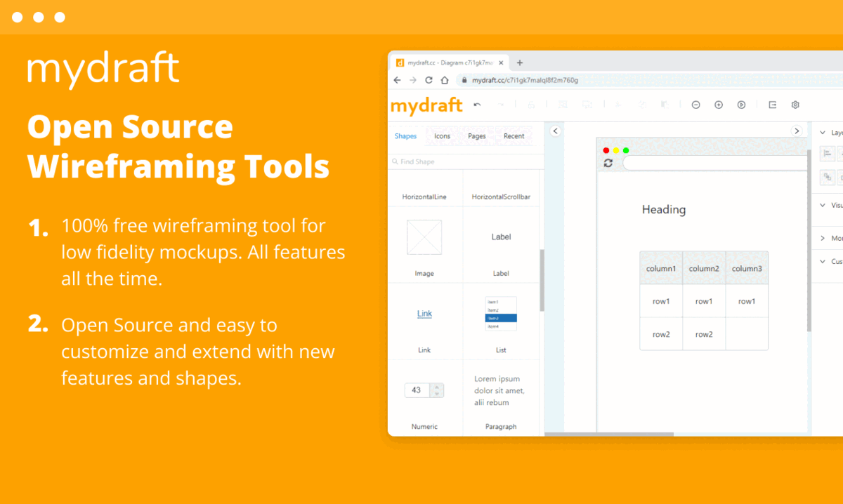Click the undo arrow in mydraft toolbar
Image resolution: width=843 pixels, height=504 pixels.
pyautogui.click(x=478, y=105)
